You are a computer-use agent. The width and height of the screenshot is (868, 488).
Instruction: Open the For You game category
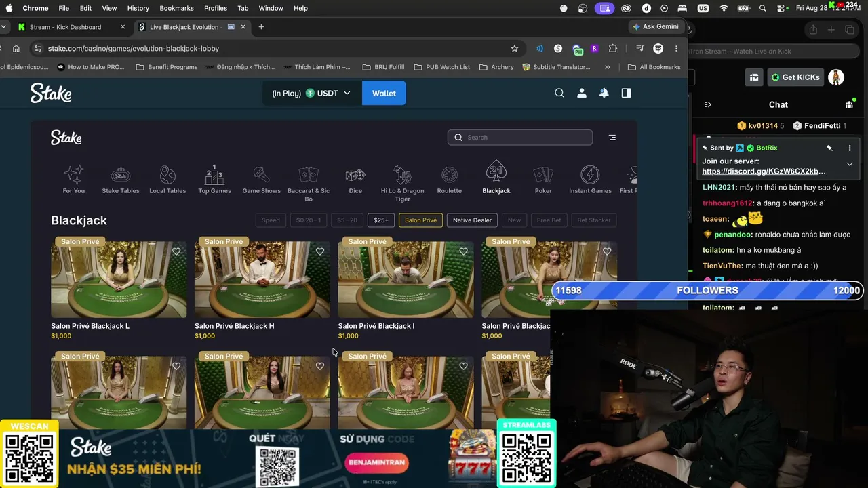74,180
